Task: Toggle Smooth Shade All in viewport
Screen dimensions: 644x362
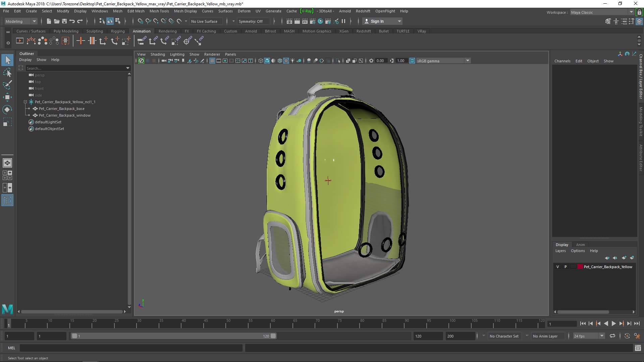Action: click(x=267, y=61)
